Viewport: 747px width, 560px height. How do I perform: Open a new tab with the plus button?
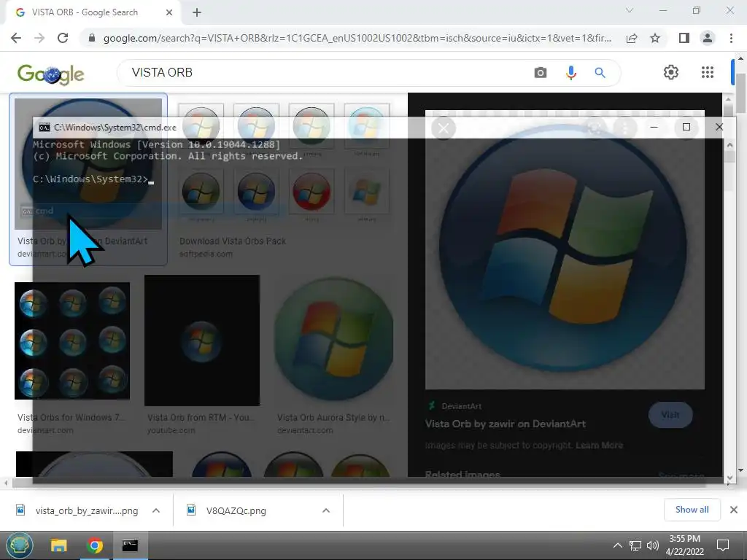197,12
